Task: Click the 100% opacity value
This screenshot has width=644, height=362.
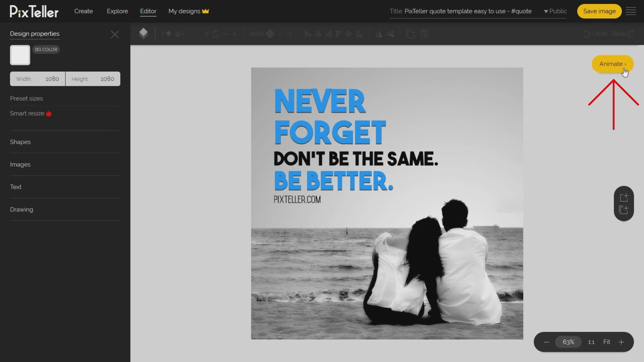Action: (x=257, y=34)
